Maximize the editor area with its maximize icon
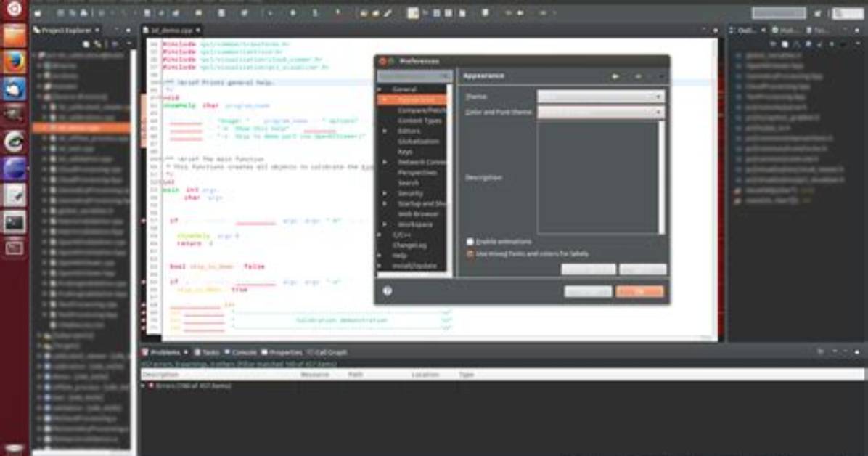Image resolution: width=868 pixels, height=456 pixels. click(715, 30)
